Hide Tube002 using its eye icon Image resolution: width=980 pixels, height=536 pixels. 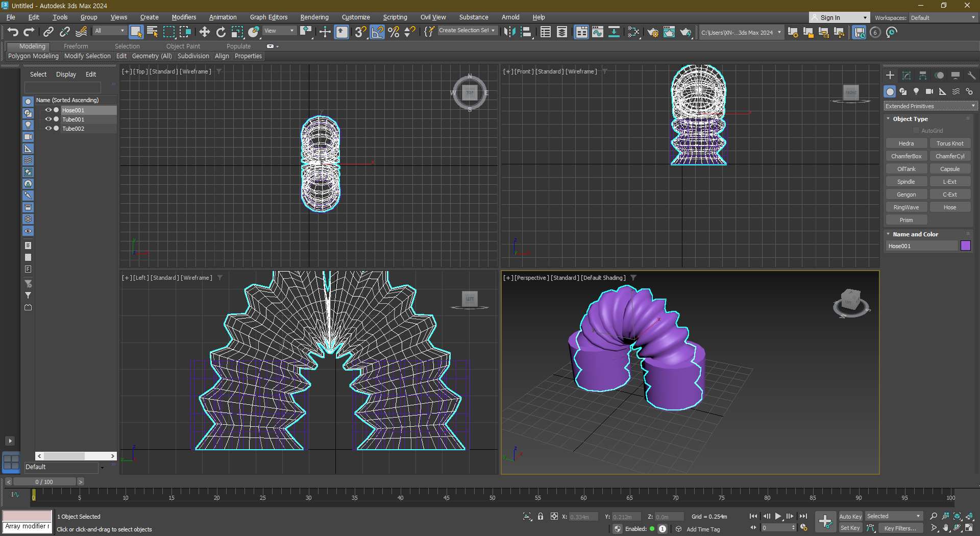tap(48, 128)
